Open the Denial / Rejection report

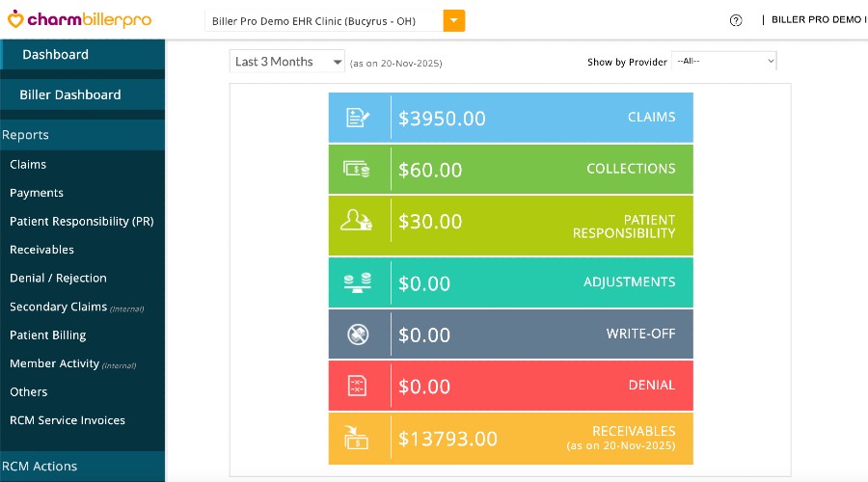(x=58, y=278)
